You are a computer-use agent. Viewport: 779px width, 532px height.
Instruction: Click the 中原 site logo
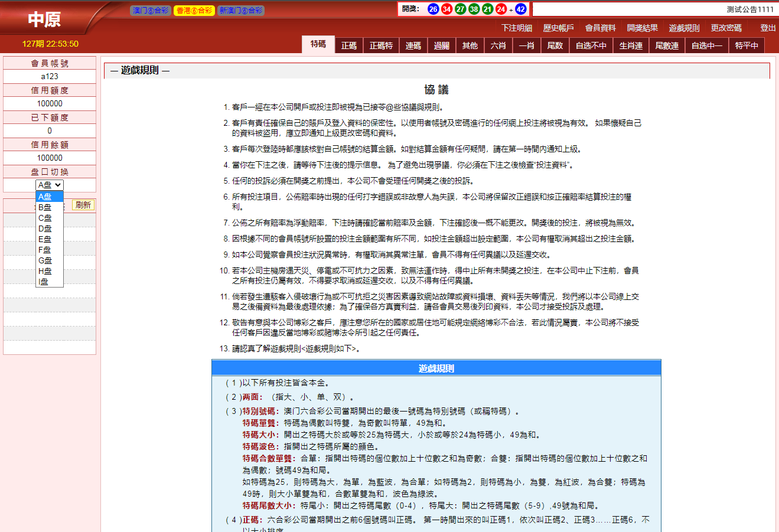(44, 19)
